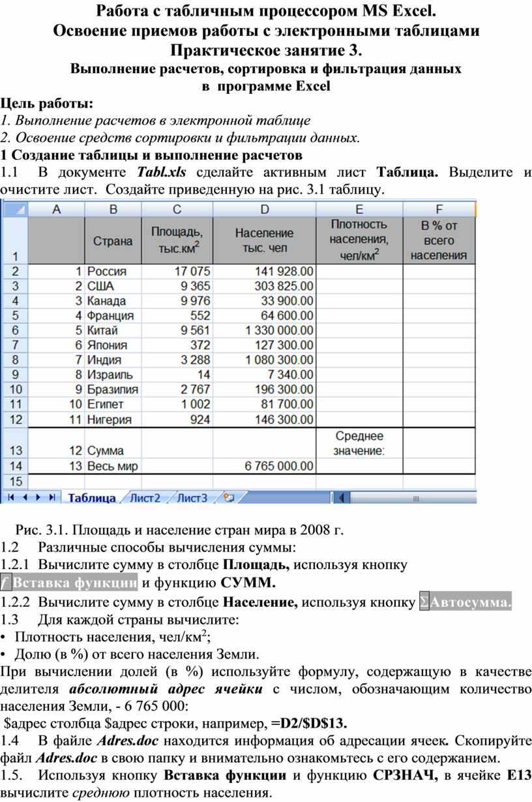Select the Бразилия cell
The width and height of the screenshot is (532, 802).
click(113, 390)
